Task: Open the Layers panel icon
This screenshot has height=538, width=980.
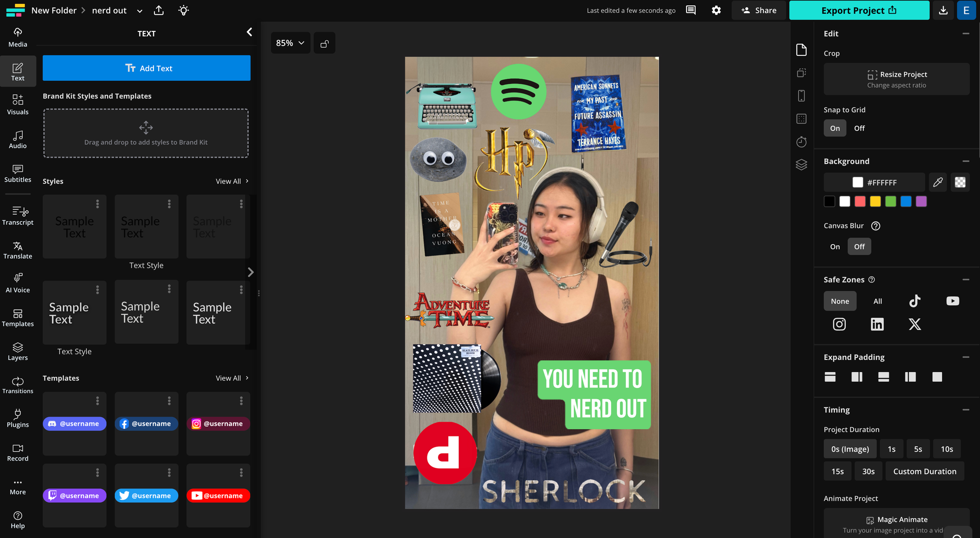Action: pos(802,165)
